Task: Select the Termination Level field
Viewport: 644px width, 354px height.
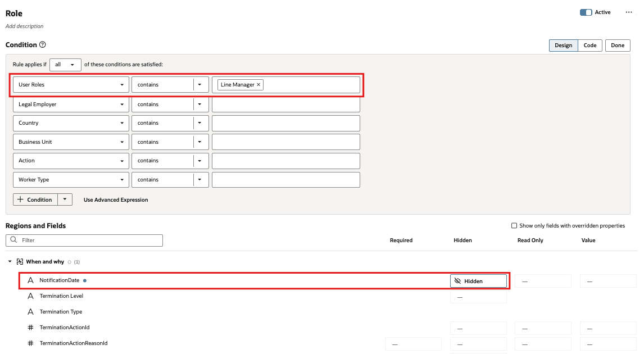Action: pos(61,296)
